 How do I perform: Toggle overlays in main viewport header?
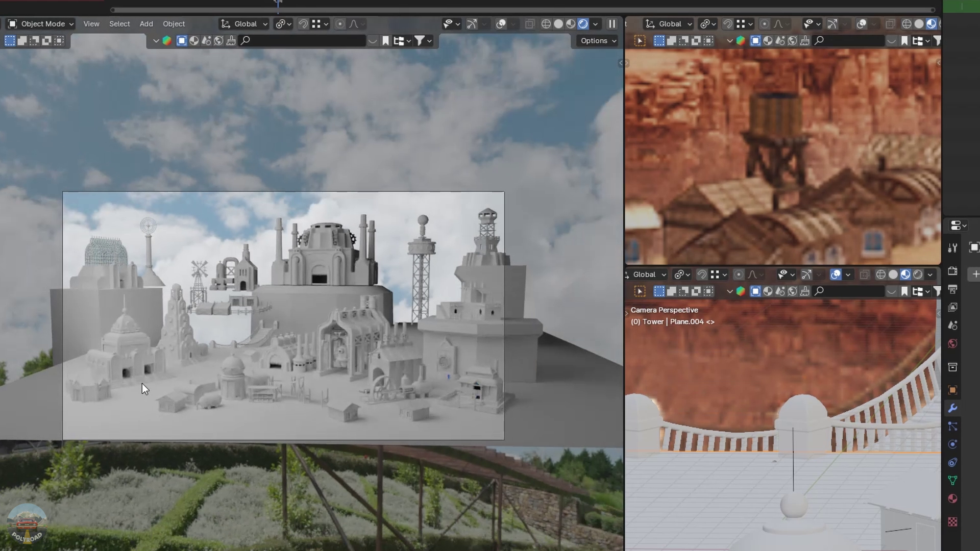[x=501, y=24]
